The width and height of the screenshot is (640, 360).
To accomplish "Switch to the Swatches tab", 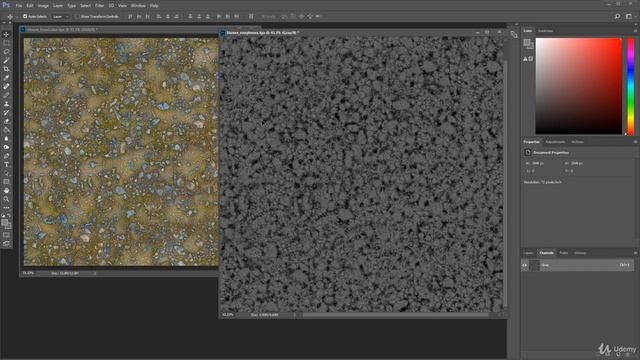I will (x=545, y=31).
